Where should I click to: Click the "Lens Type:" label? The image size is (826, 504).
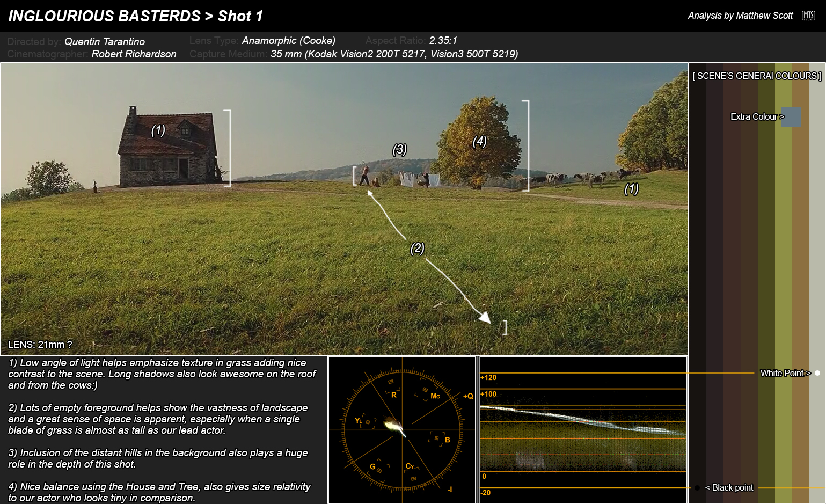point(214,41)
